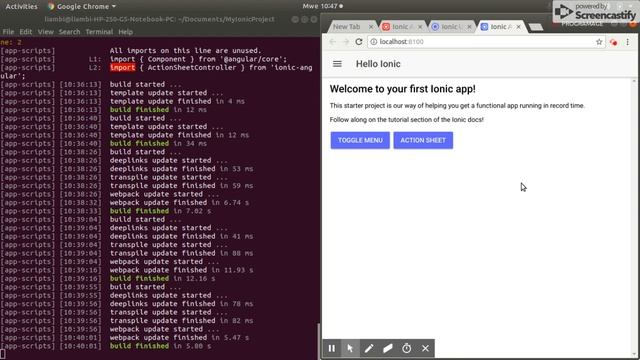Close the New Tab browser tab
Viewport: 640px width, 360px height.
(371, 27)
